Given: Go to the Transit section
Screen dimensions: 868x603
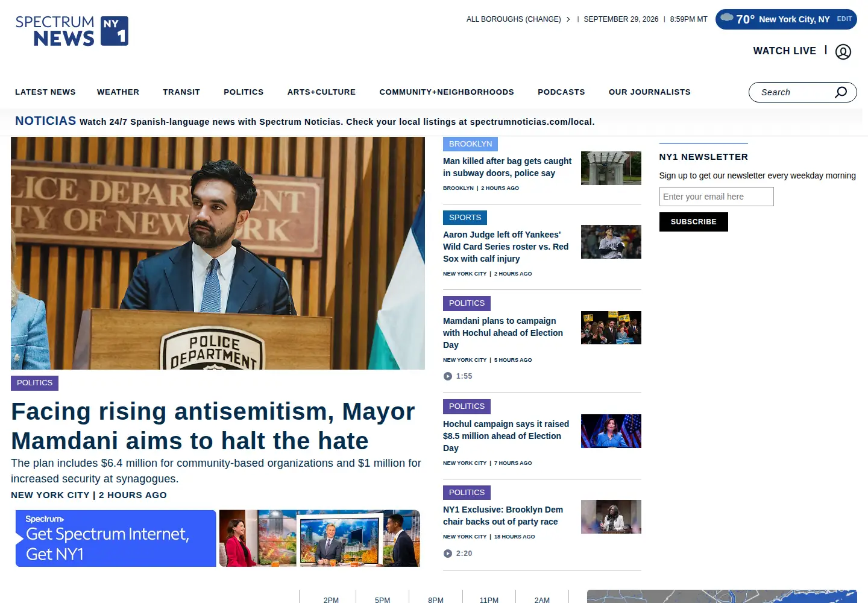Looking at the screenshot, I should point(181,92).
